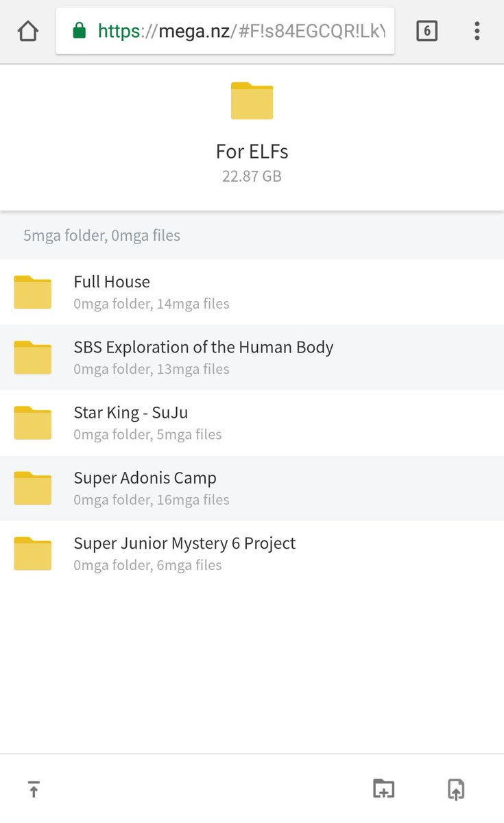Tap the new folder plus icon

pyautogui.click(x=383, y=789)
